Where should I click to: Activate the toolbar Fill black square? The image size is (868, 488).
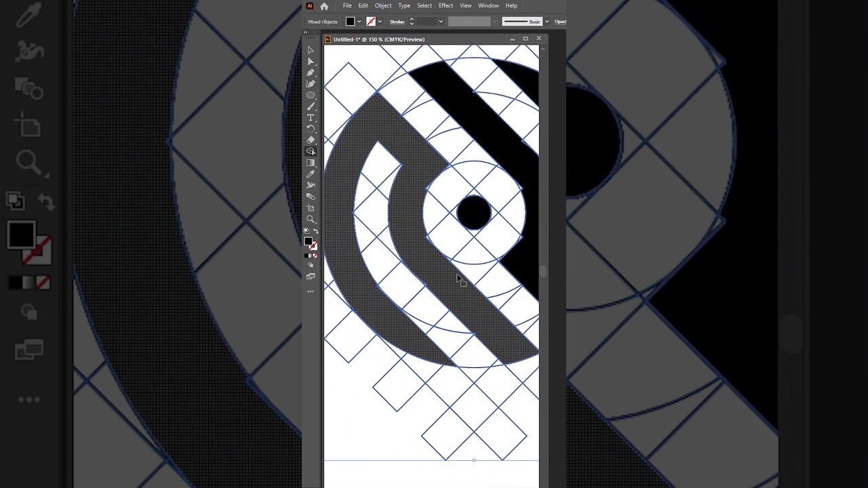308,241
